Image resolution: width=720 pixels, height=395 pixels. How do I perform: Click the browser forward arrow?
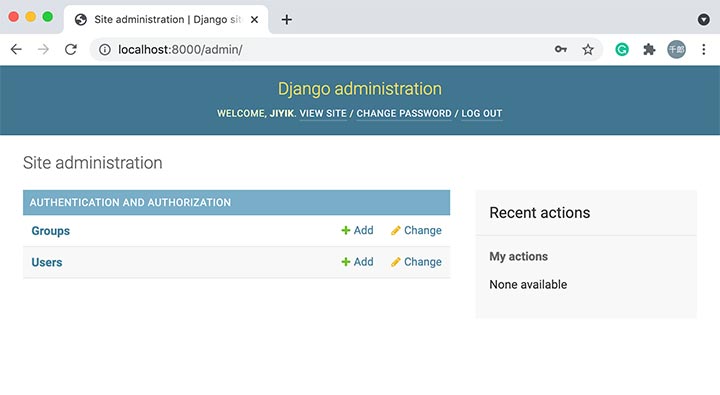click(43, 49)
